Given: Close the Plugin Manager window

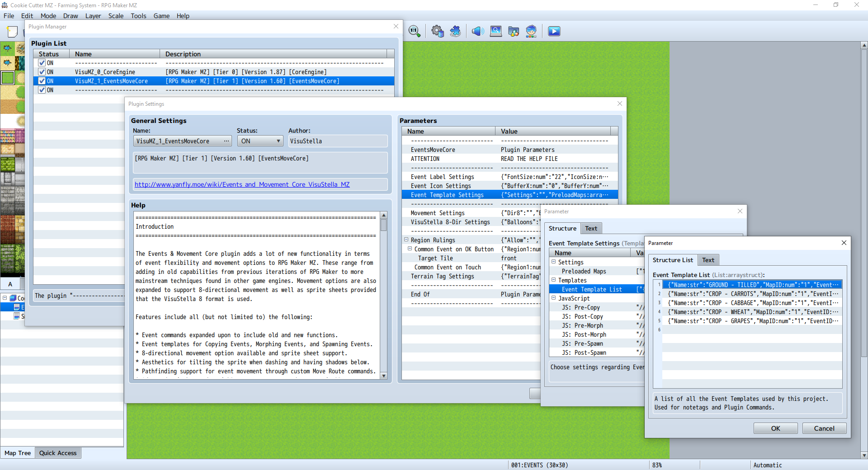Looking at the screenshot, I should 396,26.
